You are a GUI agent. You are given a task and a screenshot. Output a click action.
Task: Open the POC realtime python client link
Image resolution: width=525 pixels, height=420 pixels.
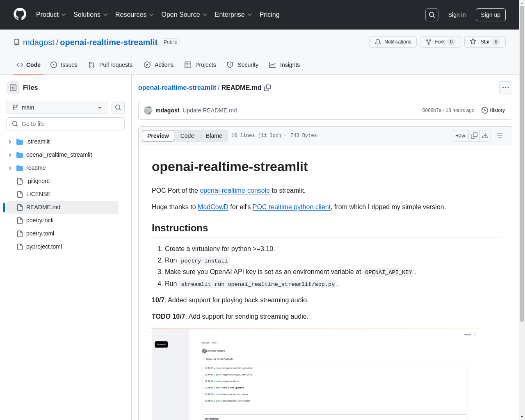point(292,207)
